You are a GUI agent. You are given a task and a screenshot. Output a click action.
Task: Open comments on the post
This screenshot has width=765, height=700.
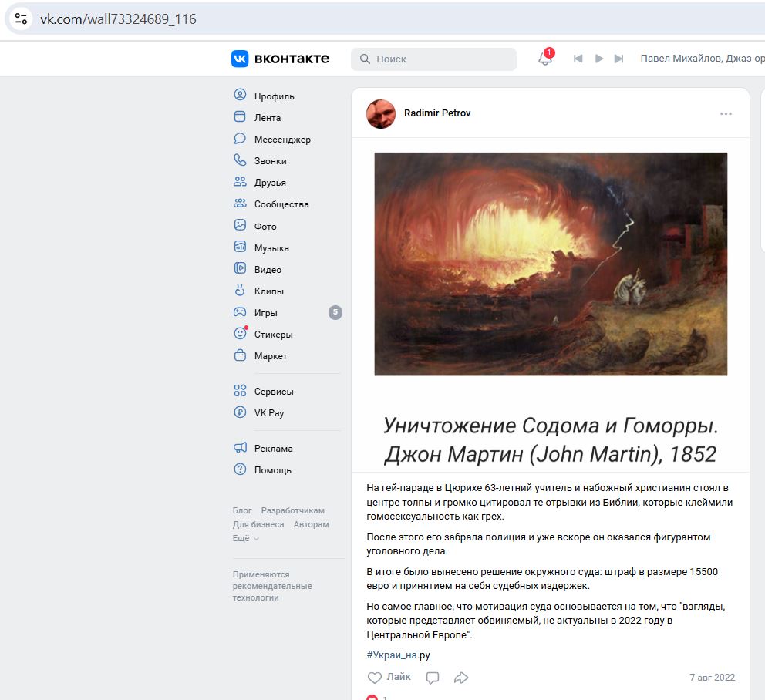(x=433, y=678)
